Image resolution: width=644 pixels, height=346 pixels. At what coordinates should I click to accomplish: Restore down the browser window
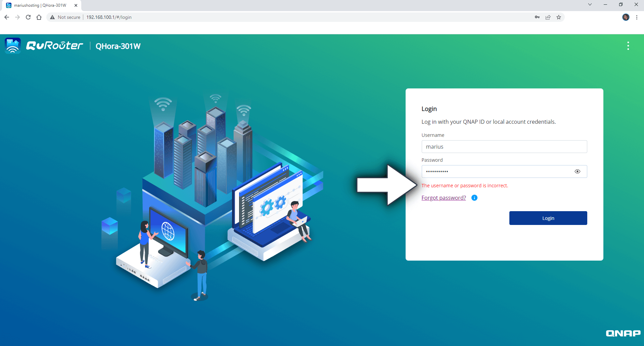coord(621,4)
